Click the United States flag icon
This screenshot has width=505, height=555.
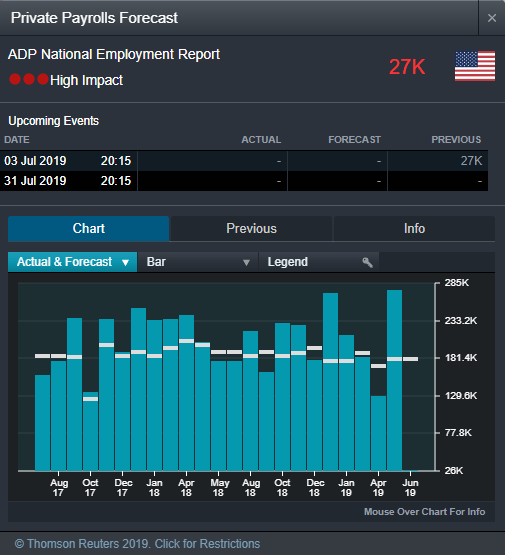[475, 66]
